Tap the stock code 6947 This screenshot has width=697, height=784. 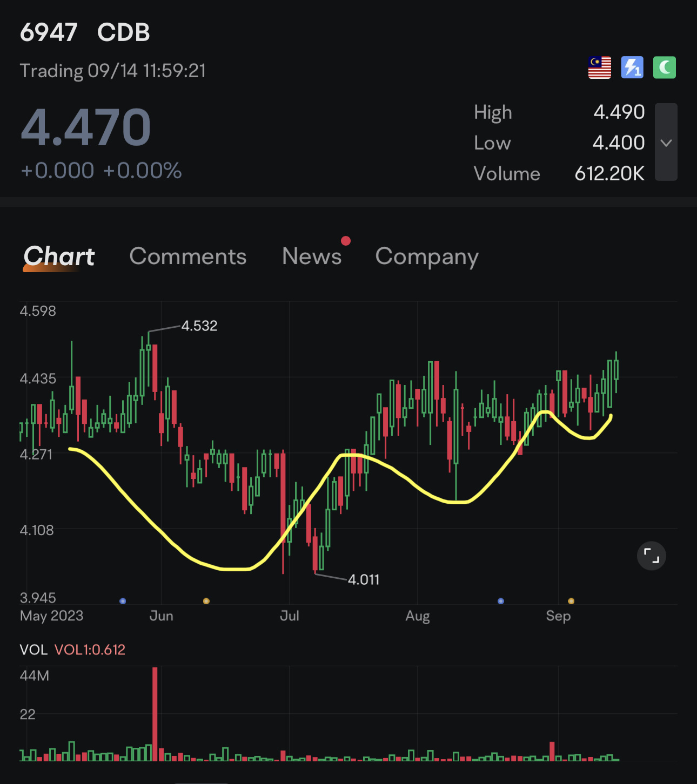pyautogui.click(x=49, y=32)
